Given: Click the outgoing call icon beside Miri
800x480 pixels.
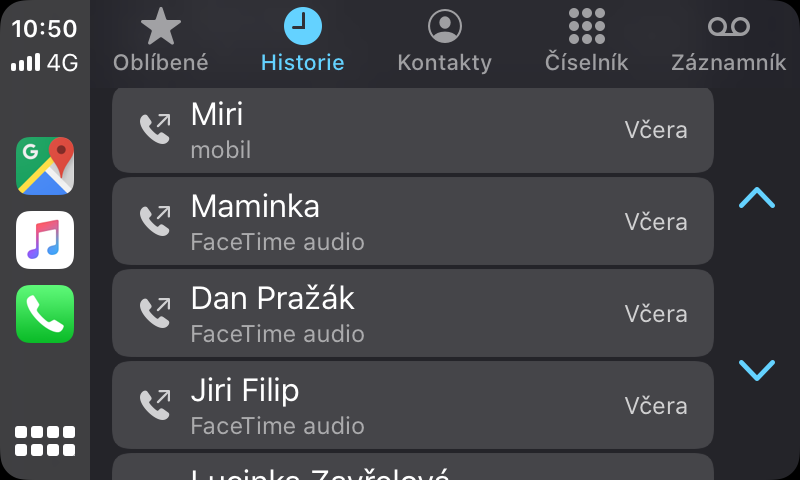Looking at the screenshot, I should coord(155,129).
